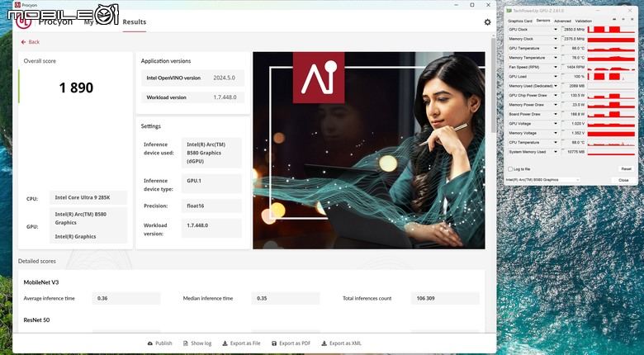Viewport: 644px width, 355px height.
Task: Click the average inference time 0.36
Action: point(126,298)
